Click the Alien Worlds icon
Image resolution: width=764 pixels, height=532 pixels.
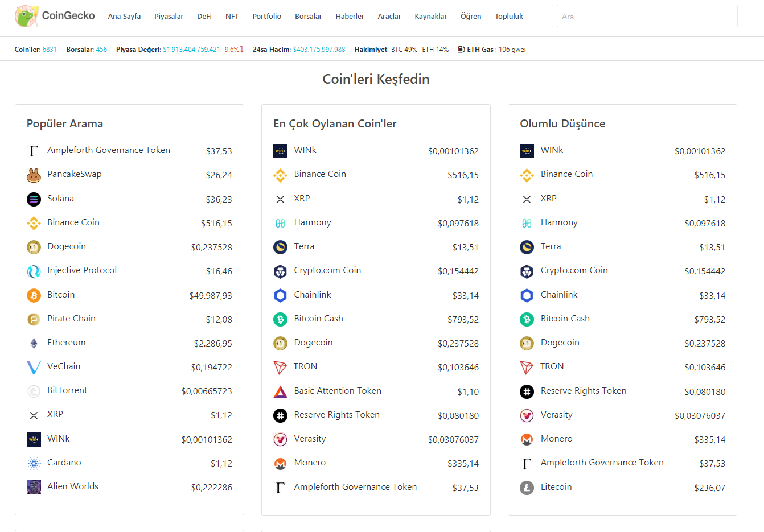click(34, 487)
